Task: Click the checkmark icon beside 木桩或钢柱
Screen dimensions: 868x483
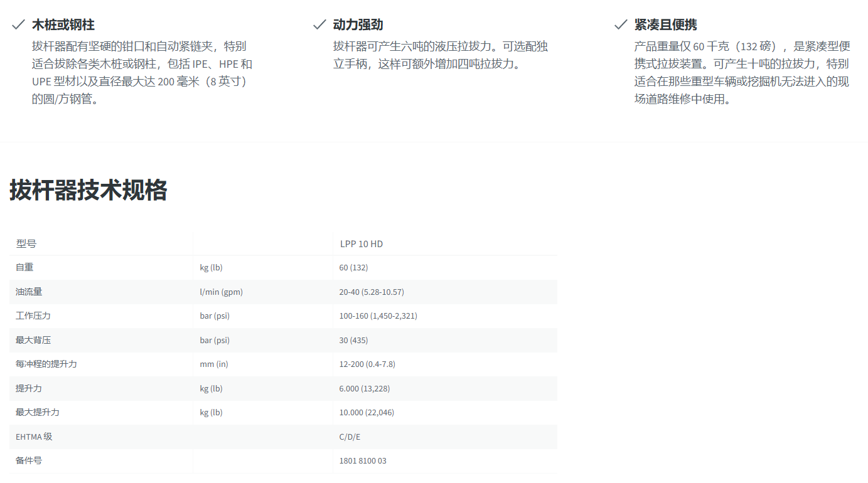Action: (18, 25)
